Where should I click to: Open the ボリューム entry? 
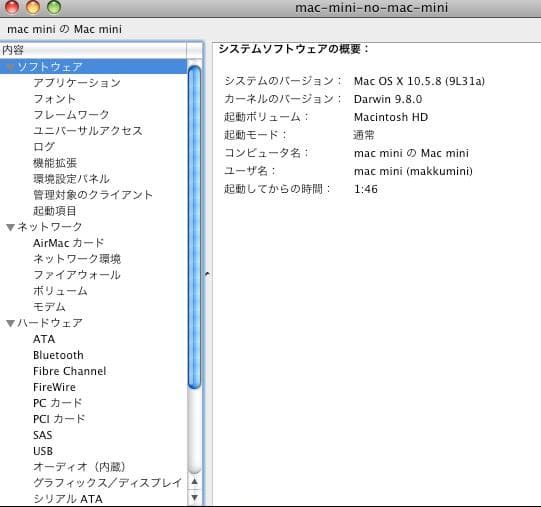(60, 291)
